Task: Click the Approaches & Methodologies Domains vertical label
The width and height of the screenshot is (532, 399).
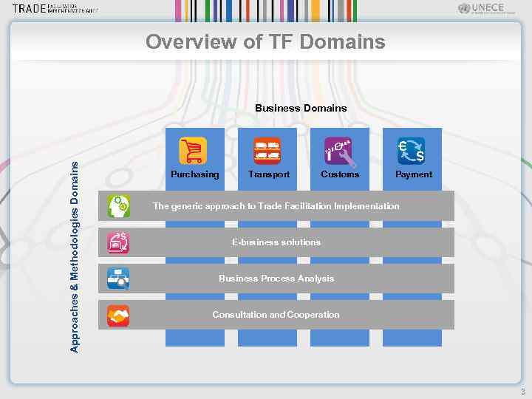Action: (x=74, y=257)
